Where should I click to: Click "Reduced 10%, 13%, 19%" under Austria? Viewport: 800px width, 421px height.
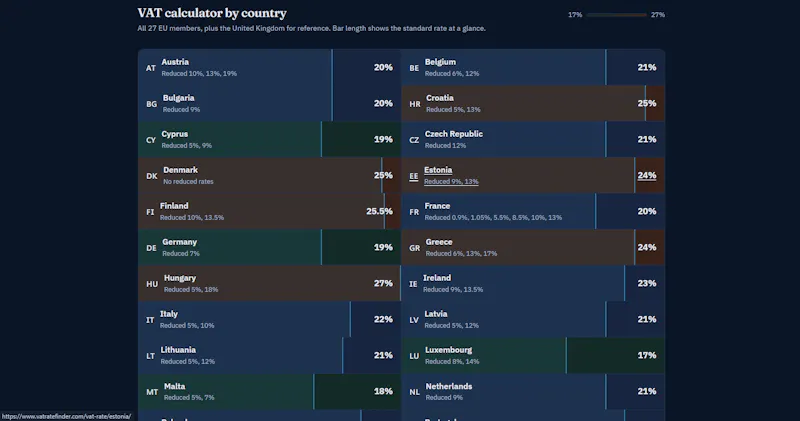199,73
